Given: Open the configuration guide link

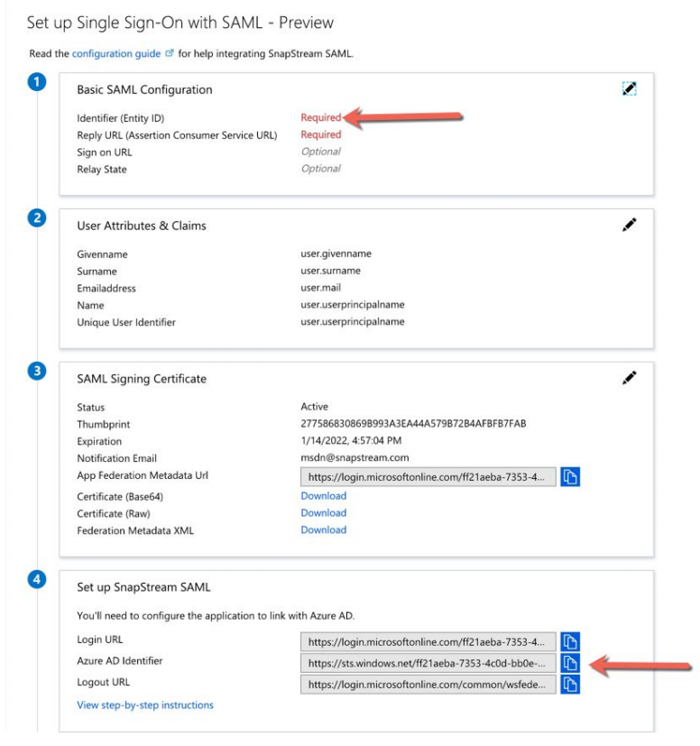Looking at the screenshot, I should pos(116,54).
